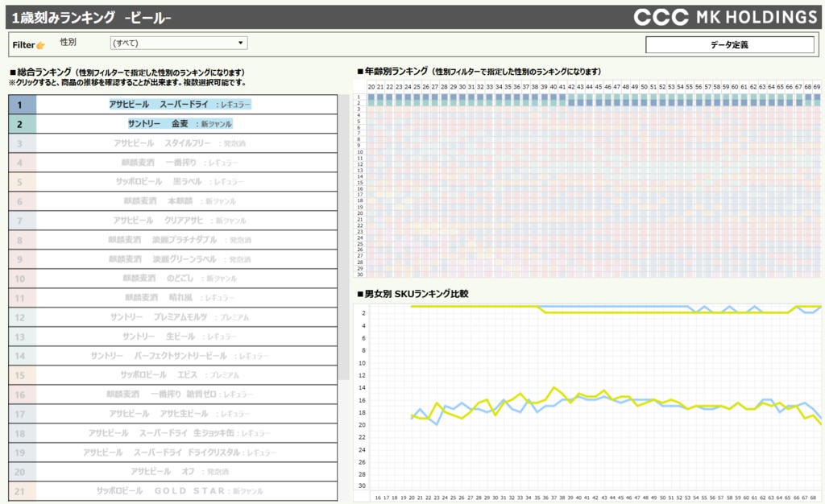
Task: Select age 40 header in the heatmap
Action: point(553,87)
